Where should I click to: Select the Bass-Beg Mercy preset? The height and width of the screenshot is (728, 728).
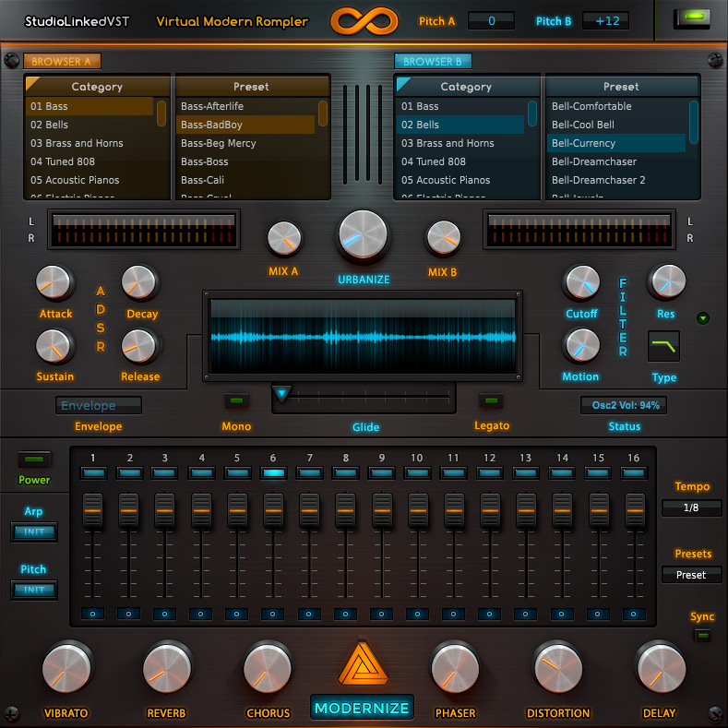246,143
